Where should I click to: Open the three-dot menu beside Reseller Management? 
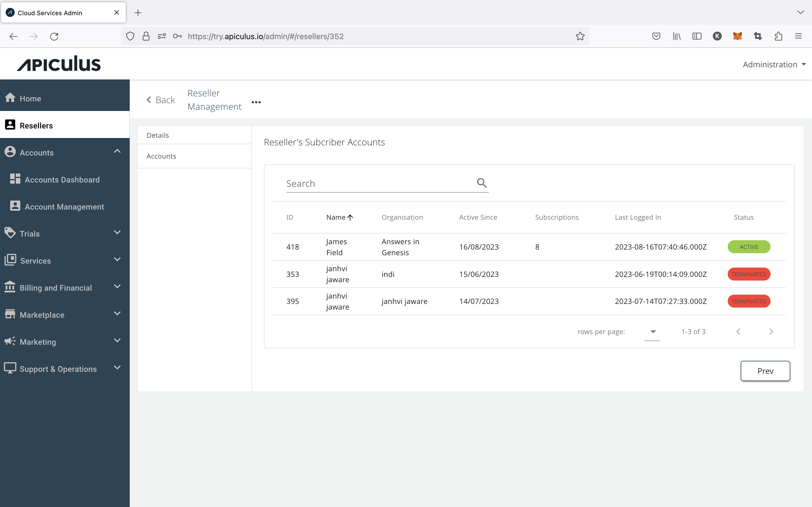(256, 102)
